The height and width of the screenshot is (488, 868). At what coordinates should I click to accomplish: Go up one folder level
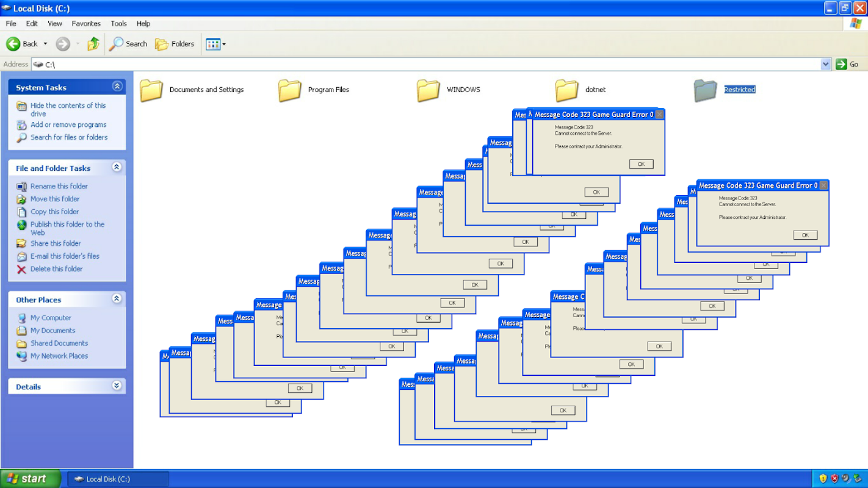coord(93,44)
